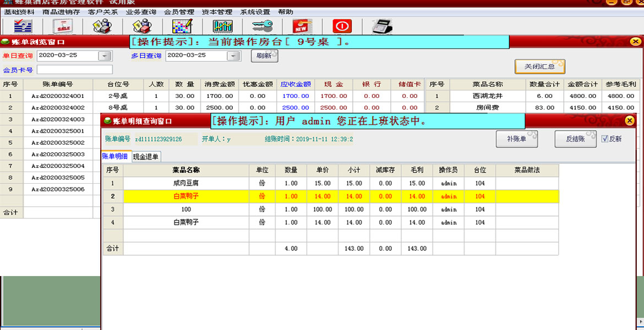Select bill Azd20200324001 in the browse list
Viewport: 644px width, 330px height.
(58, 96)
